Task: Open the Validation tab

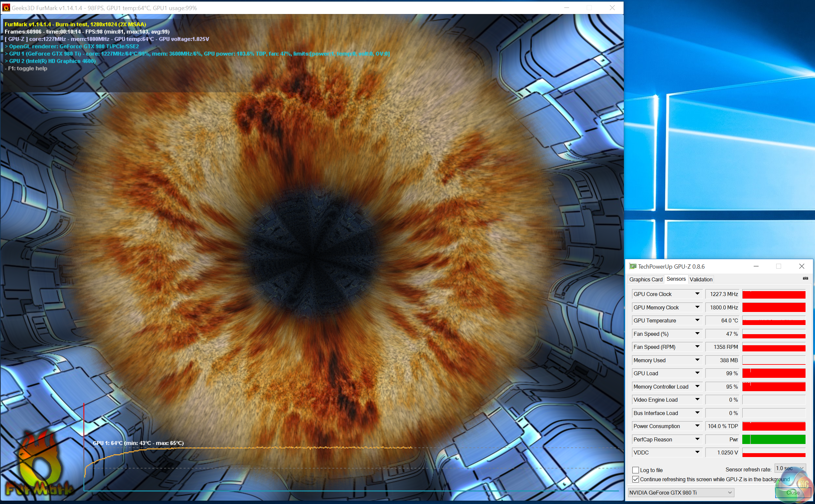Action: (x=701, y=279)
